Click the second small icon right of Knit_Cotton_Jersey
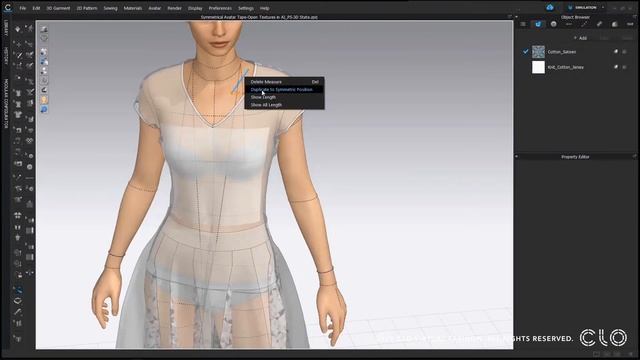Viewport: 640px width, 360px height. [x=624, y=67]
